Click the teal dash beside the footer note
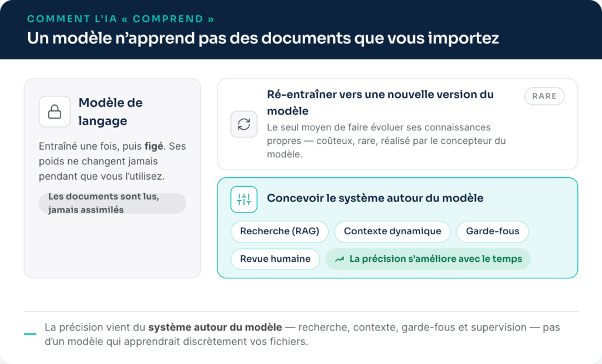 click(30, 333)
